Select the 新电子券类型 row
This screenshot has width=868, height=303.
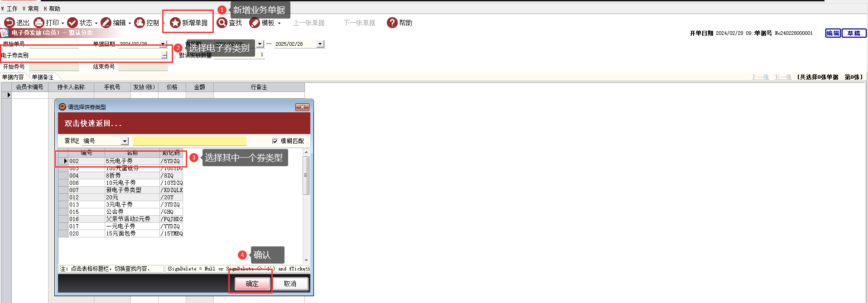[121, 190]
